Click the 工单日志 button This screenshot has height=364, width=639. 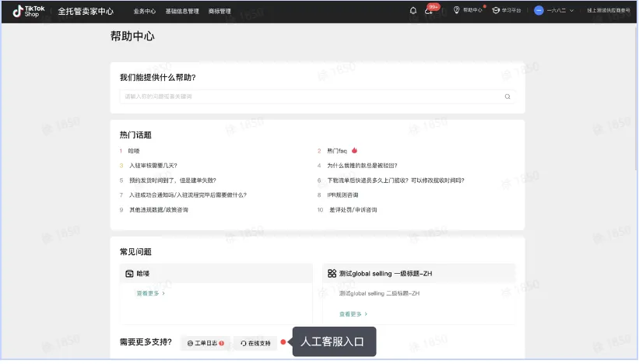pos(205,343)
